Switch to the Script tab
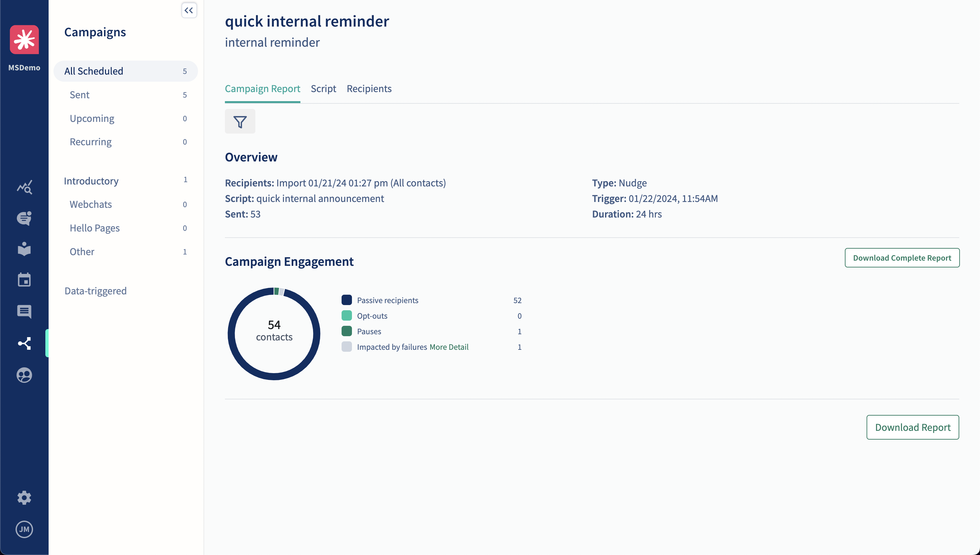Screen dimensions: 980x555 (323, 89)
